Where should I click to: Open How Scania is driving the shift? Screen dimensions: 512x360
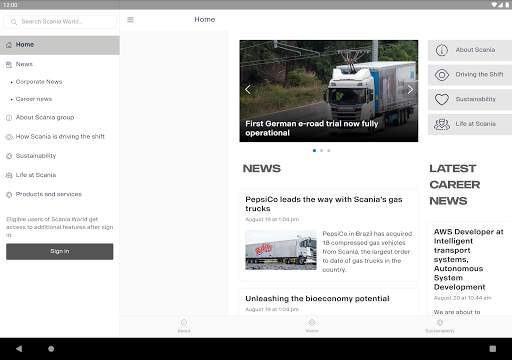click(60, 136)
